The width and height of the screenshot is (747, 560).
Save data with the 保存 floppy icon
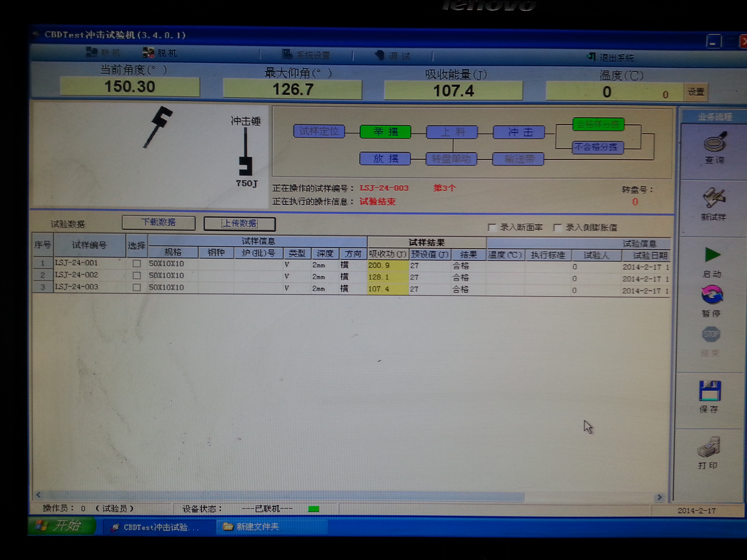(710, 391)
